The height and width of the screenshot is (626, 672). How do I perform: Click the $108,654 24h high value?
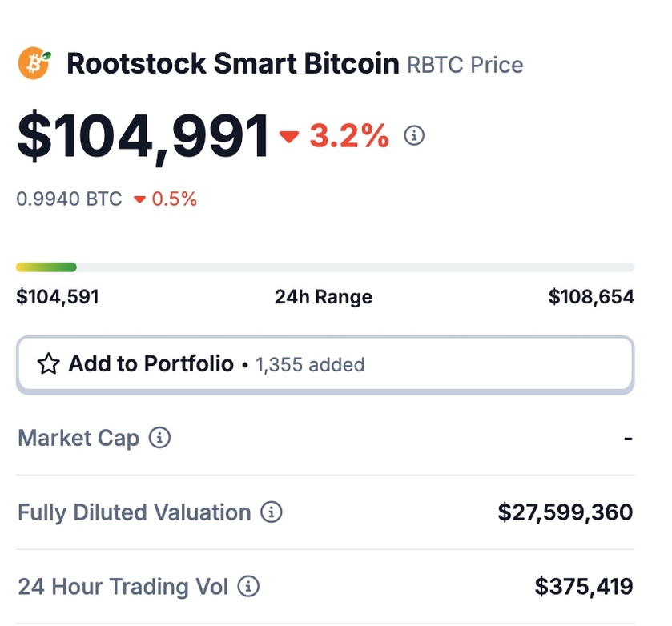591,297
